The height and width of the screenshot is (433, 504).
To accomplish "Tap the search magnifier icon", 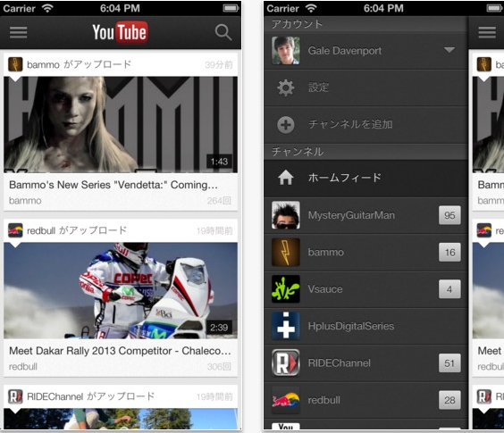I will [223, 32].
